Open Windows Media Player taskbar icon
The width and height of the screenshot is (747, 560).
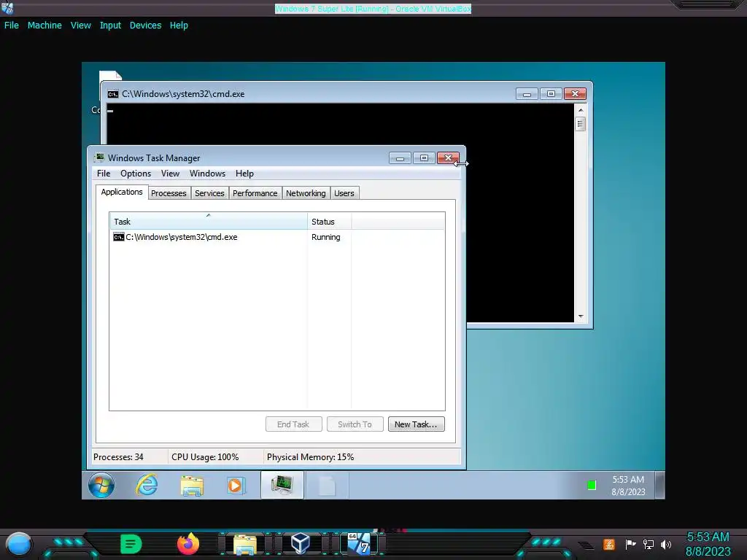coord(236,485)
